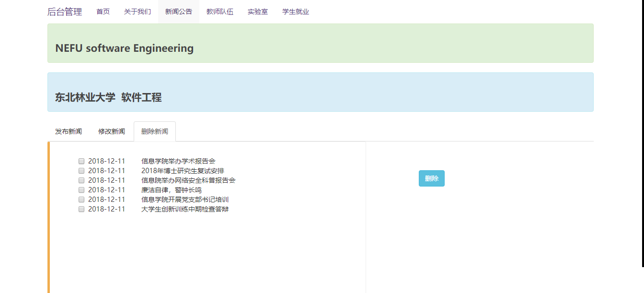Switch to the 发布新闻 tab

[69, 131]
